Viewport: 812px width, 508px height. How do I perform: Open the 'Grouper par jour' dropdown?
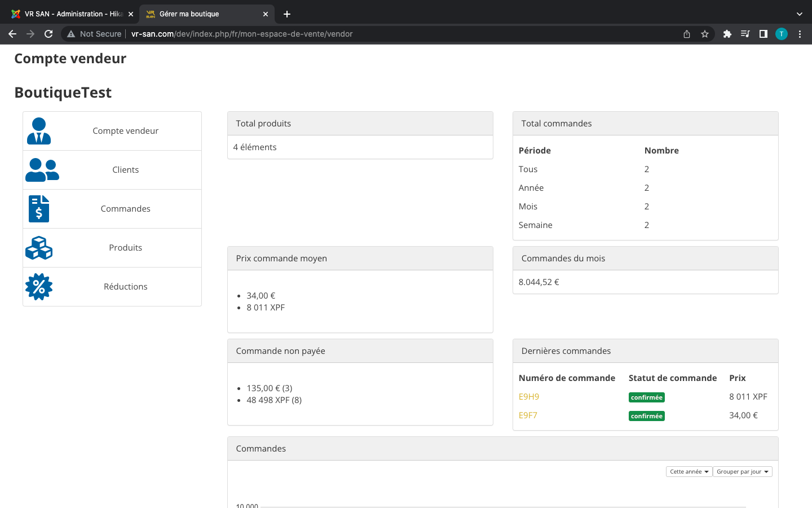(742, 472)
